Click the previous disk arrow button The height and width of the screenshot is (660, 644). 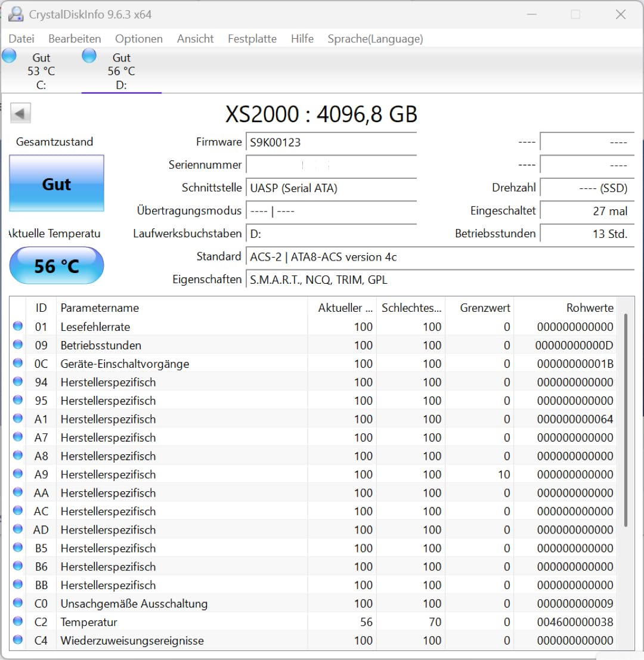coord(20,113)
